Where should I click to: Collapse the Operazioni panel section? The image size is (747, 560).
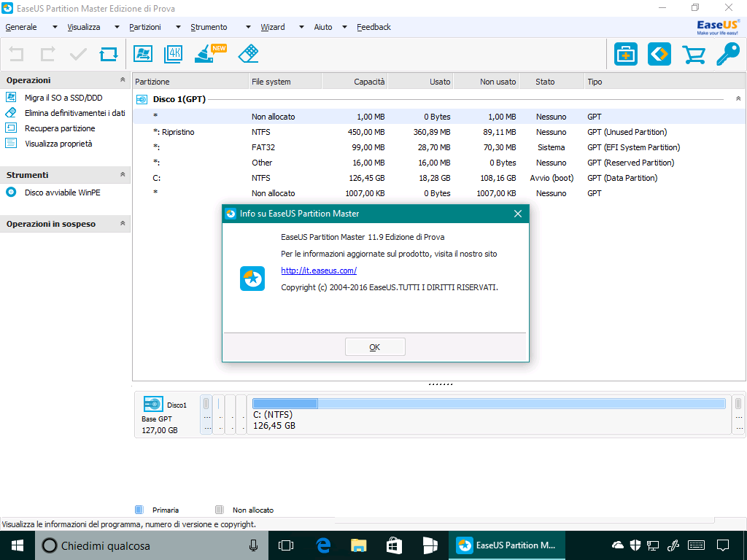click(x=123, y=80)
